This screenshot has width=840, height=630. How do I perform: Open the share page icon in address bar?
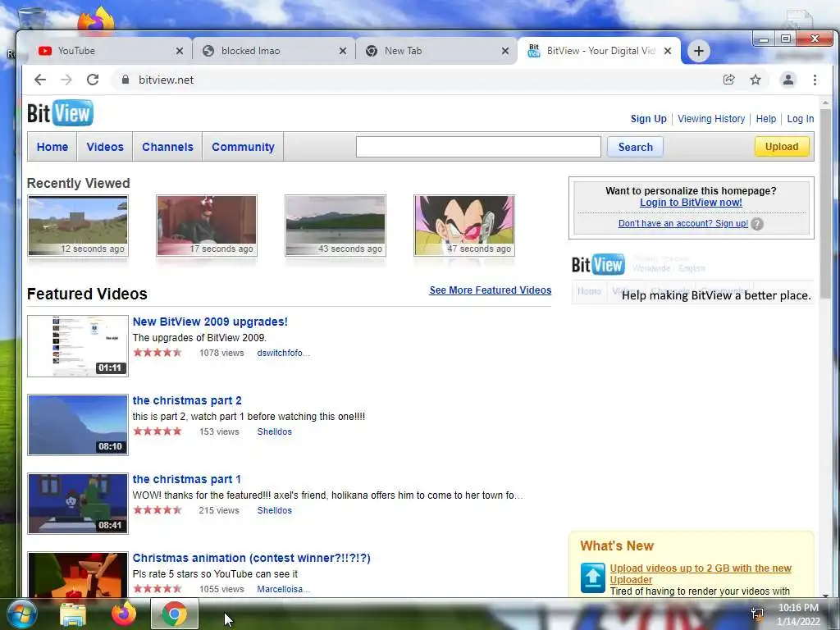(728, 80)
